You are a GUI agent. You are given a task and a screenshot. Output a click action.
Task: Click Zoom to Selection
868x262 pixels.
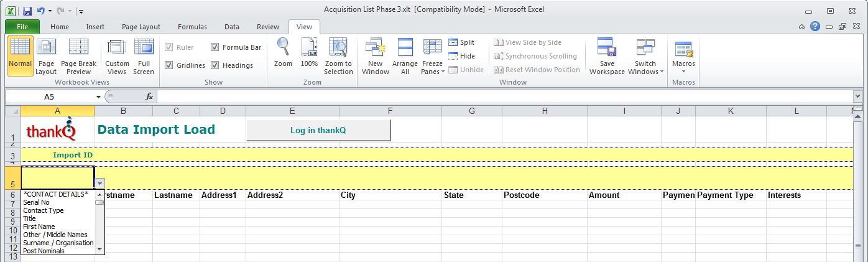coord(338,56)
